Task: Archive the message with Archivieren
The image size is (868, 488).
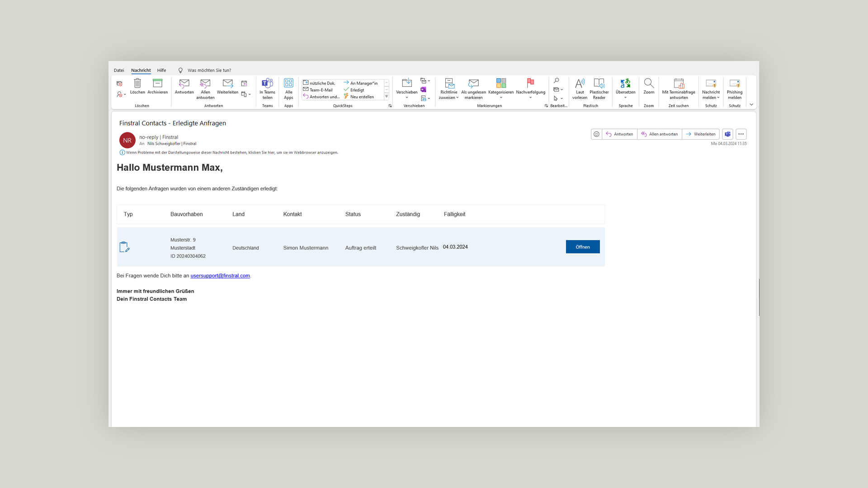Action: [x=157, y=84]
